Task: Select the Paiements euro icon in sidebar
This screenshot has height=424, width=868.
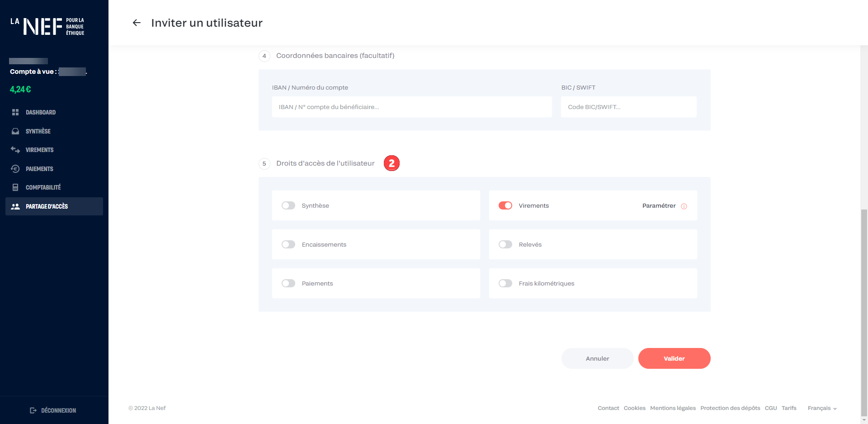Action: [x=15, y=169]
